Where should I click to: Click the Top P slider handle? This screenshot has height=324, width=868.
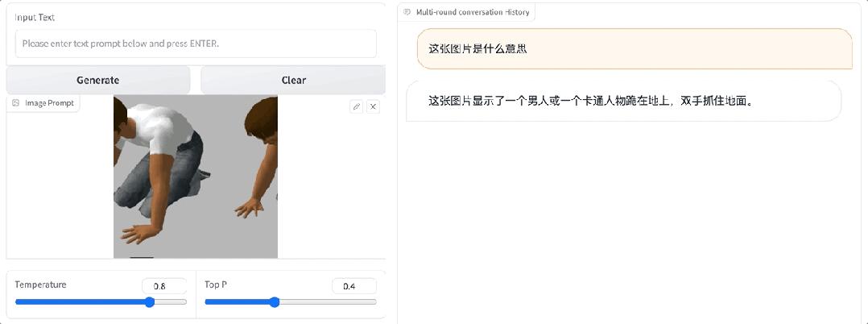tap(274, 302)
